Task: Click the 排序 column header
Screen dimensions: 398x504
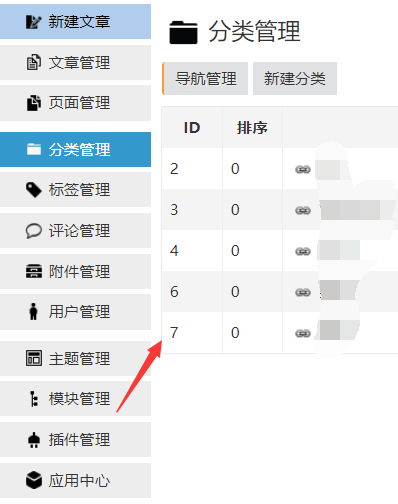Action: pyautogui.click(x=252, y=128)
